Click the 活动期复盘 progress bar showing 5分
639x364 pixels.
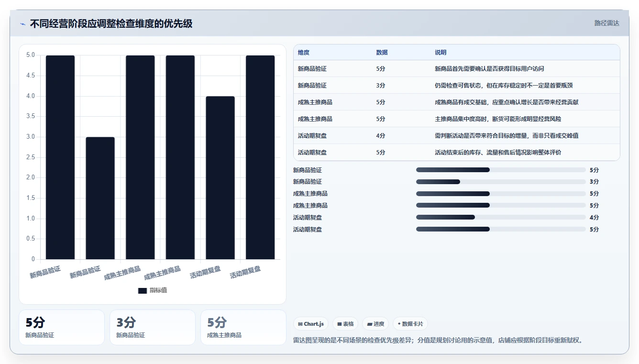501,229
